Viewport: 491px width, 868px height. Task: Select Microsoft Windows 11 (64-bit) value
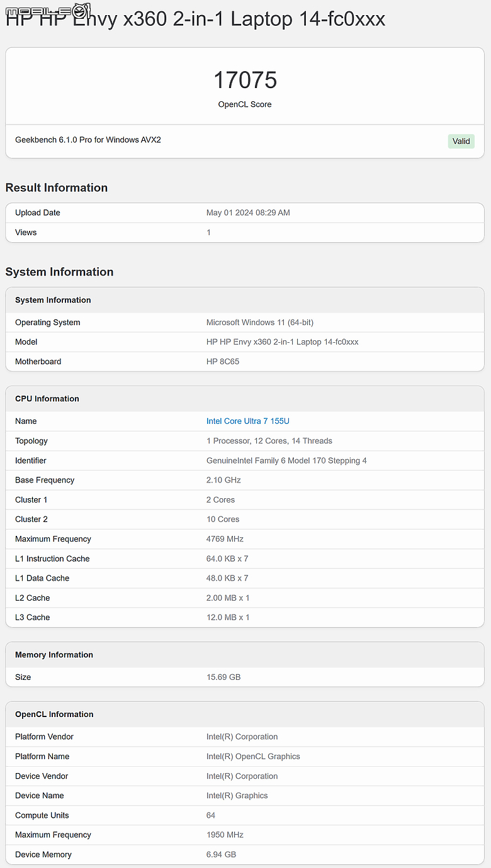[x=260, y=323]
